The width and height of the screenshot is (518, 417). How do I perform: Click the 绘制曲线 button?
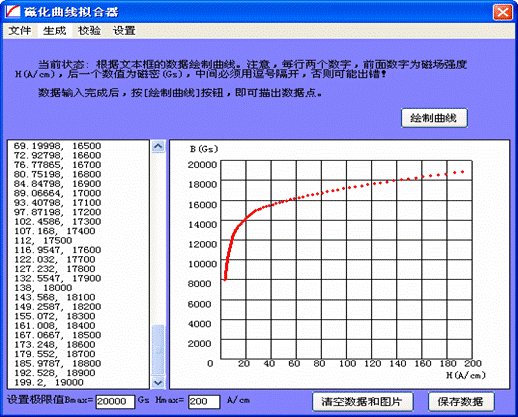point(434,118)
